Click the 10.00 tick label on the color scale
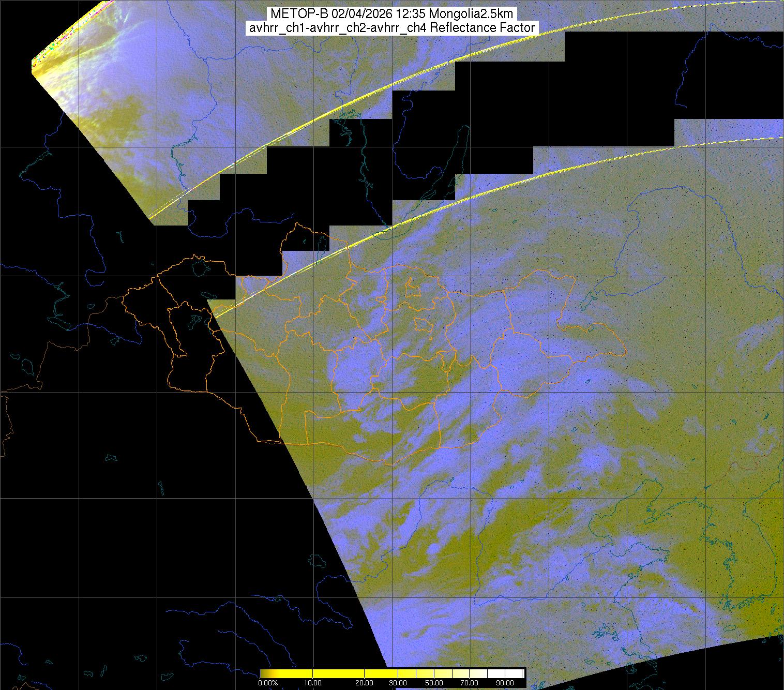Screen dimensions: 784x690 coord(313,683)
